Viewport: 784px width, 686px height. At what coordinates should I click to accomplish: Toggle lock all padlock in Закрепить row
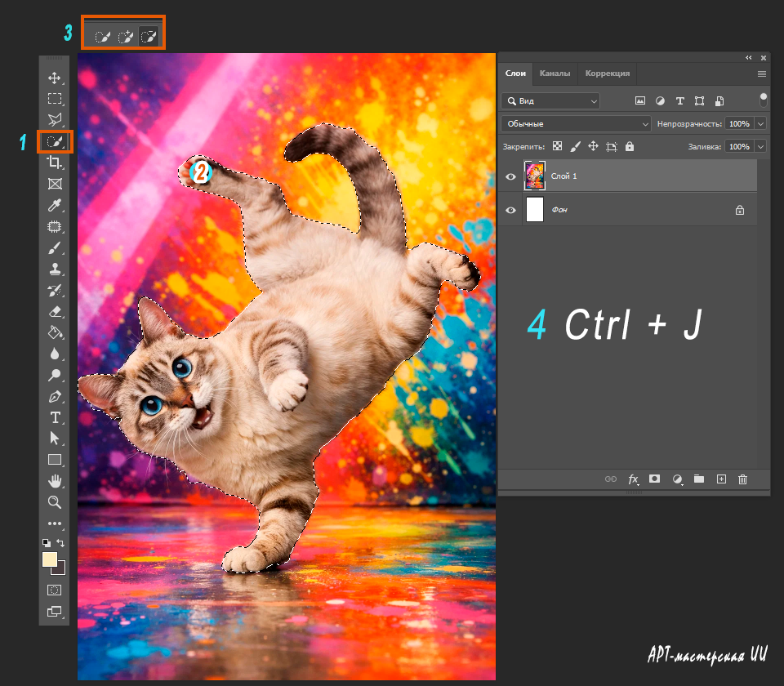(x=630, y=146)
